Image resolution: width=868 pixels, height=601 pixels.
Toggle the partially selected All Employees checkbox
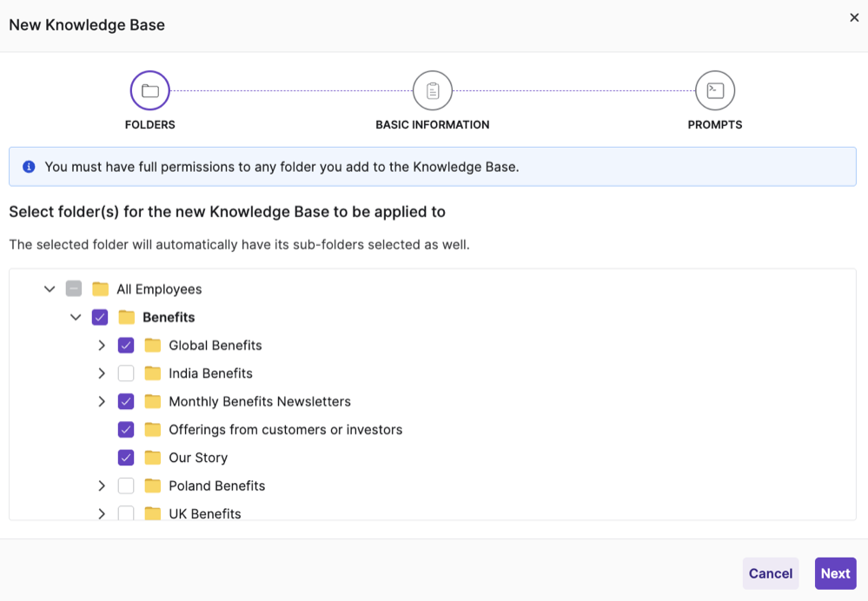pos(75,288)
